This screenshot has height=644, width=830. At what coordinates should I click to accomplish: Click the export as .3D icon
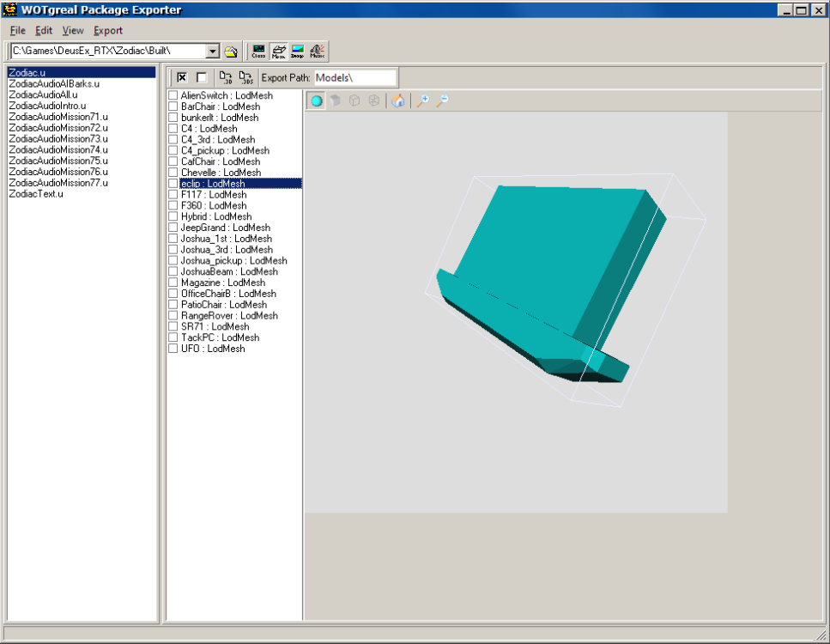coord(227,77)
